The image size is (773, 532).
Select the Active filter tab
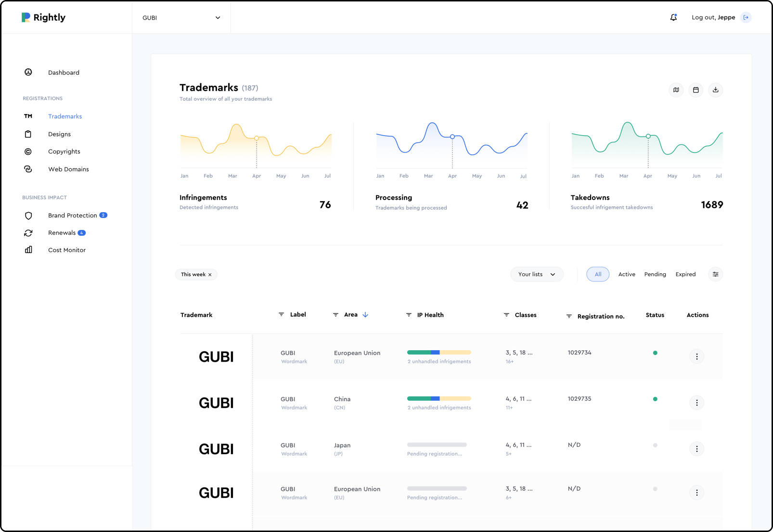tap(627, 274)
